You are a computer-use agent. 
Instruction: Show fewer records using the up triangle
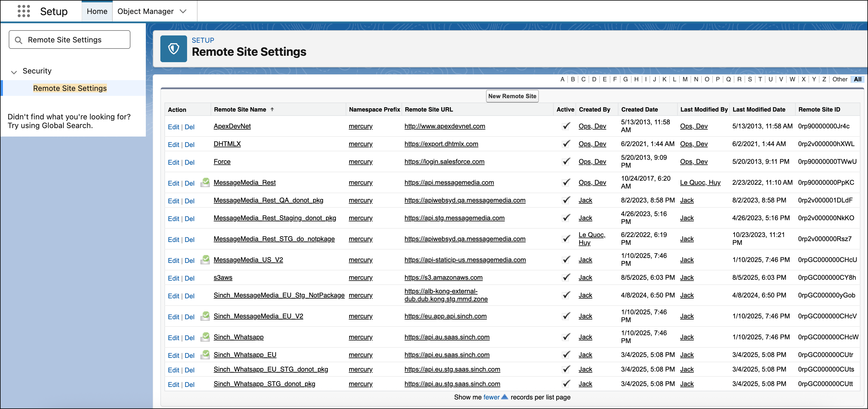(504, 397)
